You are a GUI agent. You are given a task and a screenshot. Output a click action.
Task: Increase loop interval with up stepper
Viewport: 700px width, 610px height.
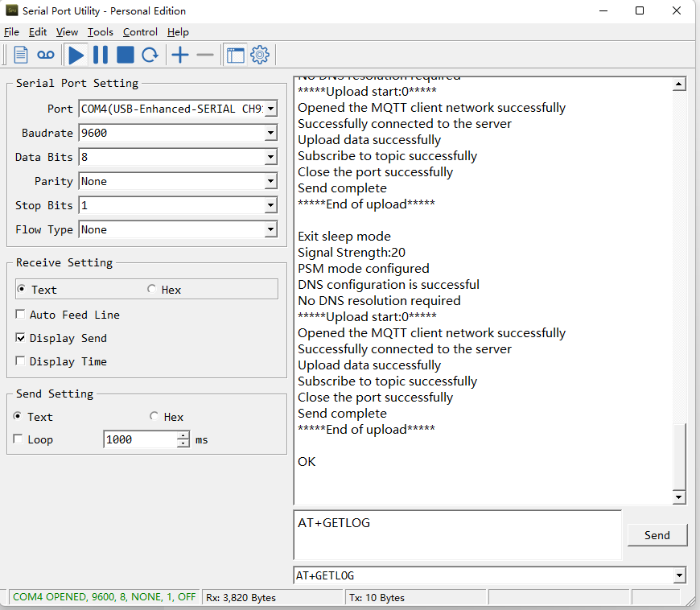(x=183, y=435)
